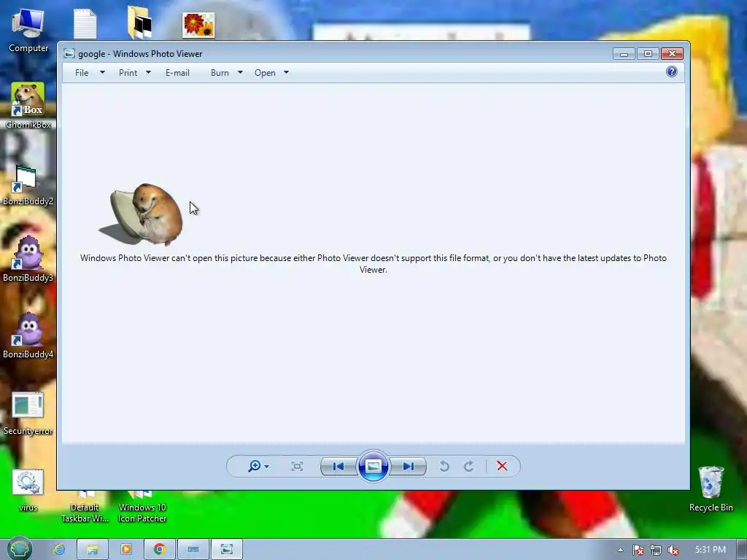Select the folder icon on desktop
The image size is (747, 560).
tap(139, 23)
